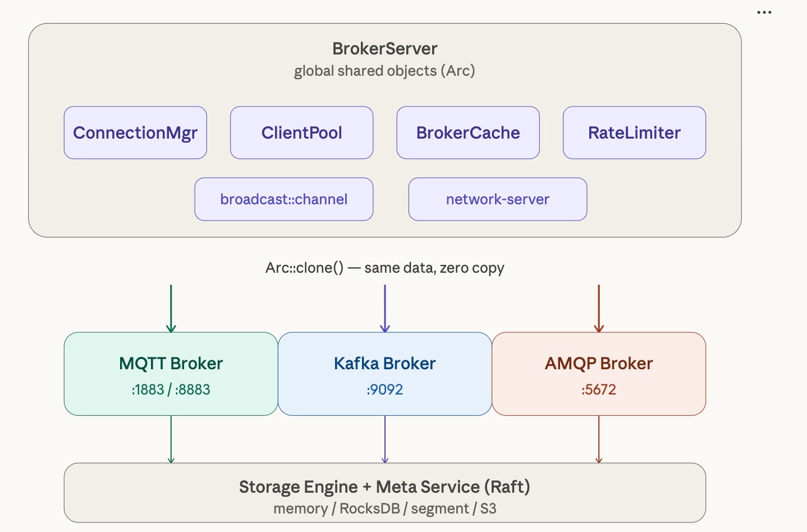Image resolution: width=807 pixels, height=532 pixels.
Task: Click the ConnectionMgr box
Action: pyautogui.click(x=135, y=133)
